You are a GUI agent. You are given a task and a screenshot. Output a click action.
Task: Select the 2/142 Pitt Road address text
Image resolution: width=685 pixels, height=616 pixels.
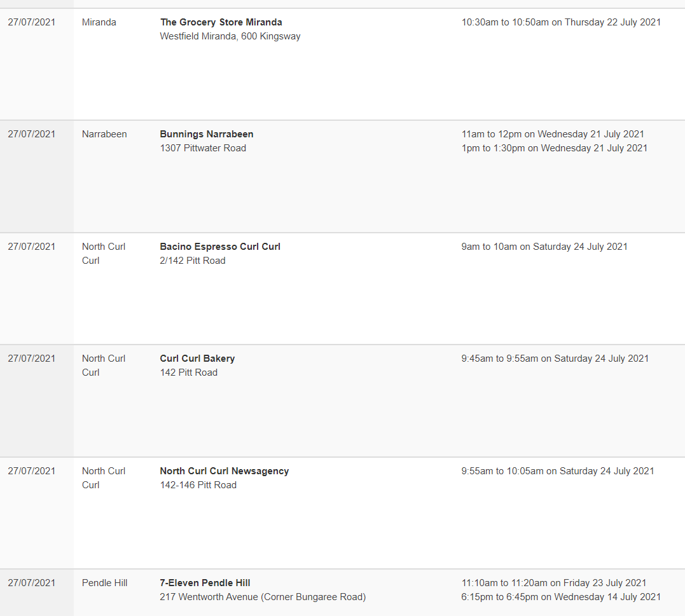193,261
